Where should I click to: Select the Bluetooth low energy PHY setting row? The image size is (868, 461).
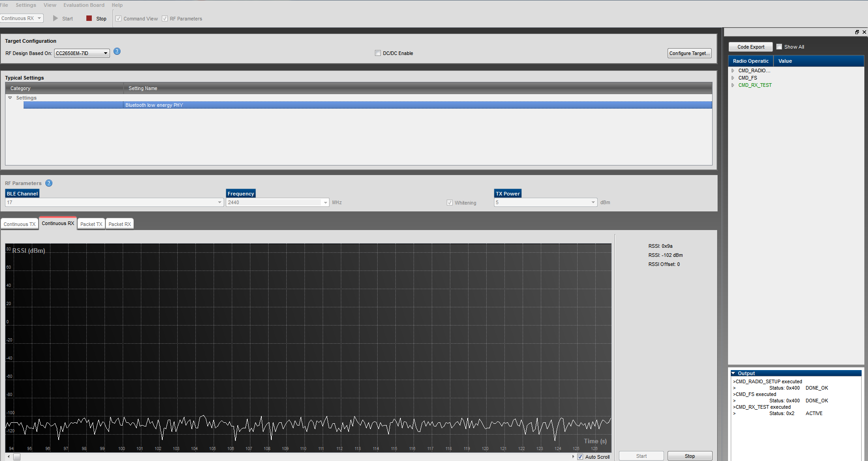click(368, 105)
